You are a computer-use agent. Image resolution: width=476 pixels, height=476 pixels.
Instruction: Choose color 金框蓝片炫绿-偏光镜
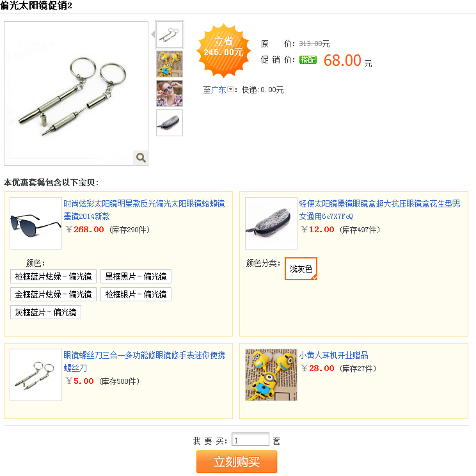54,294
